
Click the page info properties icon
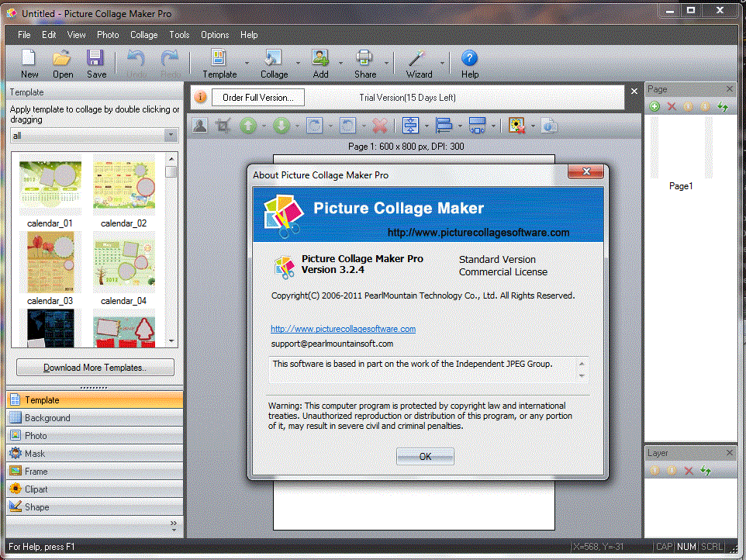click(x=549, y=126)
